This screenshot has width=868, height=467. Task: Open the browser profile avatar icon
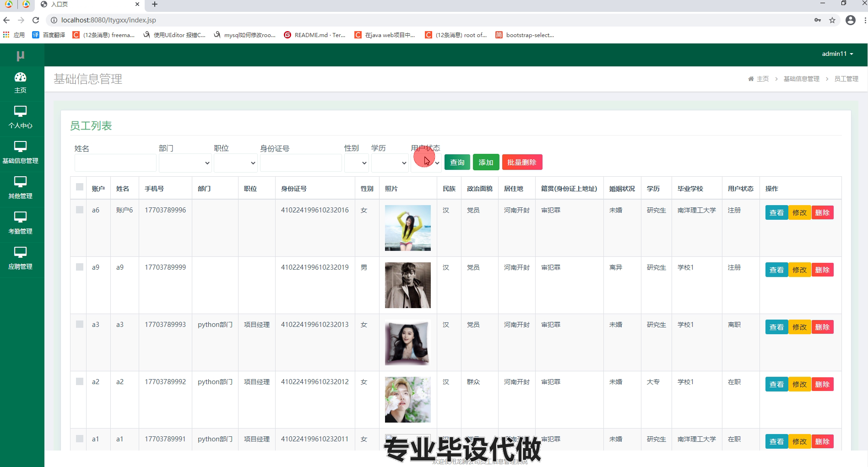tap(851, 20)
